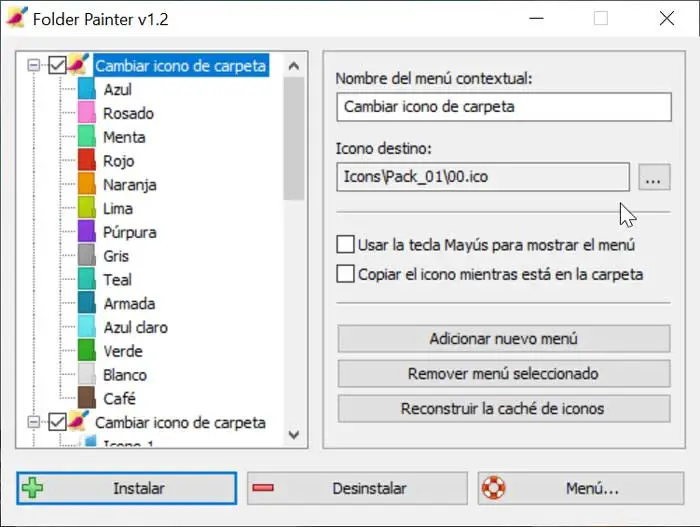Select the Teal tree entry text

(x=117, y=280)
